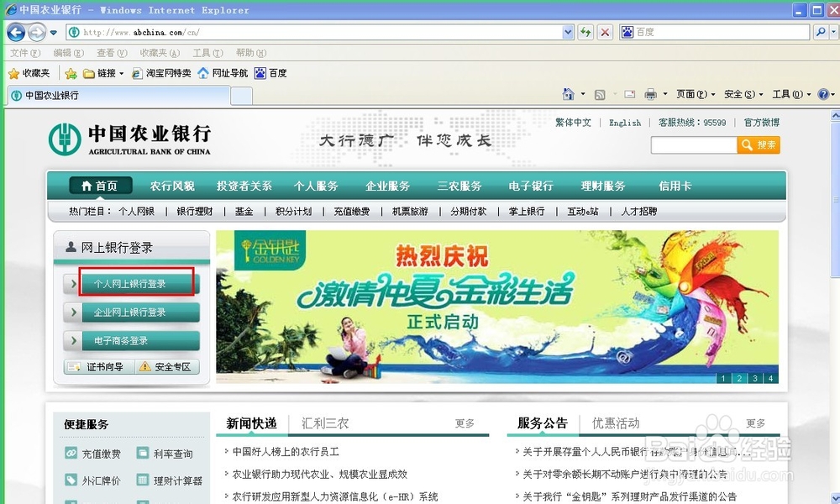
Task: Click the Stop loading X icon
Action: click(x=605, y=32)
